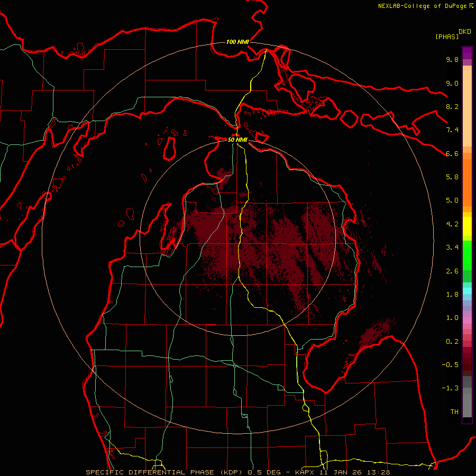Viewport: 476px width, 476px height.
Task: Click the [PHAS] legend heading
Action: point(447,36)
